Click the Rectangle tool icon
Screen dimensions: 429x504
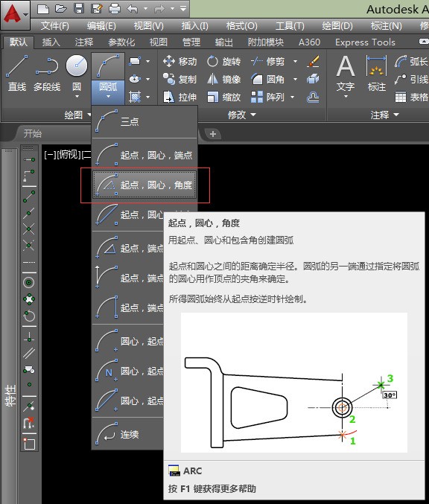(x=134, y=61)
